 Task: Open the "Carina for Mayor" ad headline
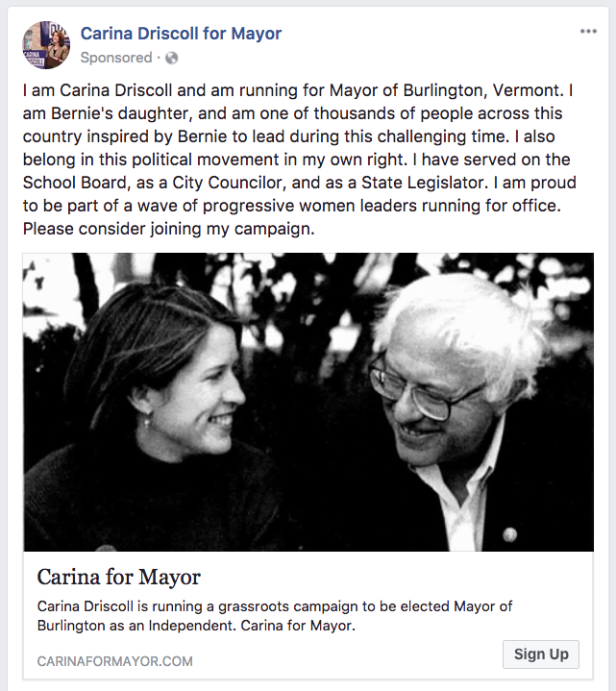point(118,578)
